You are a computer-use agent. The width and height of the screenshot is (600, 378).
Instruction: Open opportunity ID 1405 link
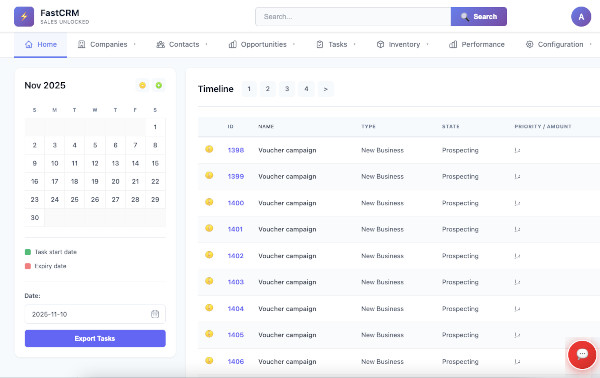pos(236,335)
